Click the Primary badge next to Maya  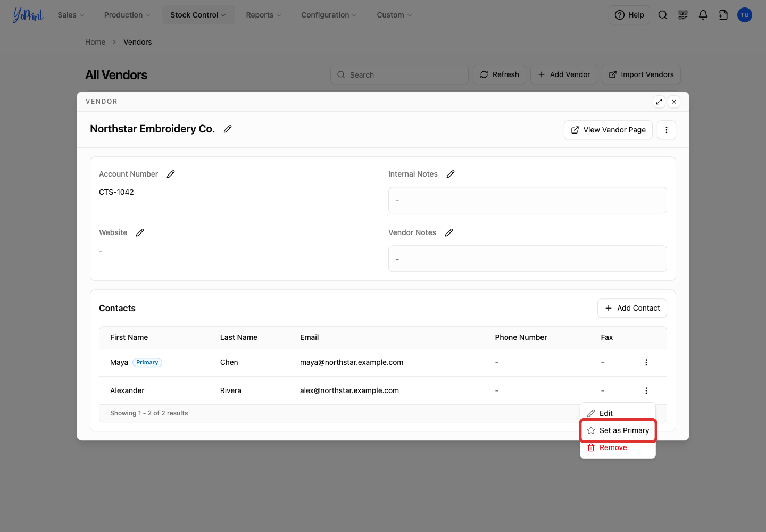[147, 362]
